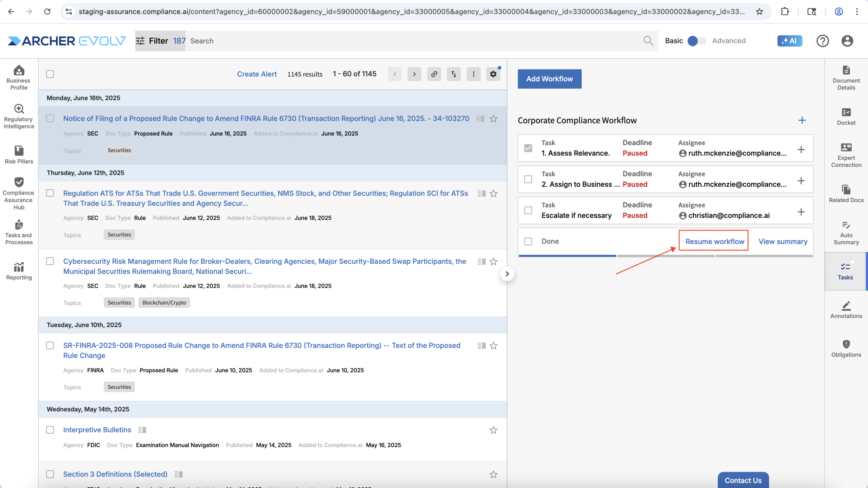Viewport: 868px width, 488px height.
Task: Show Document Details panel
Action: 846,78
